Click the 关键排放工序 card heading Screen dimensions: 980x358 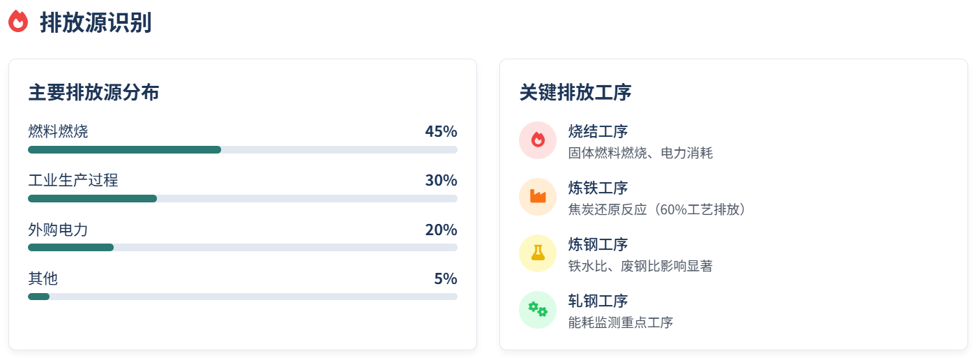575,92
